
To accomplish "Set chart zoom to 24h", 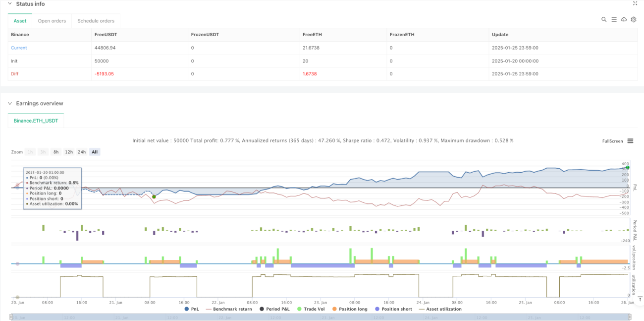I will 82,152.
